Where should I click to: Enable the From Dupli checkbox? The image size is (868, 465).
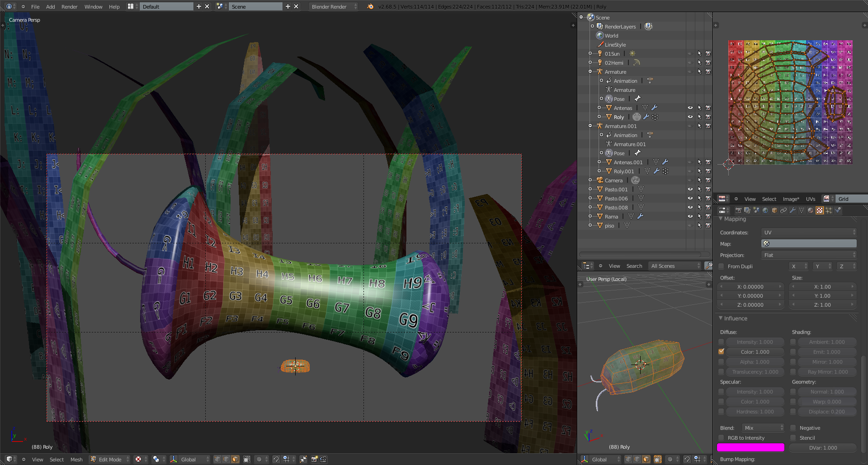(x=721, y=266)
